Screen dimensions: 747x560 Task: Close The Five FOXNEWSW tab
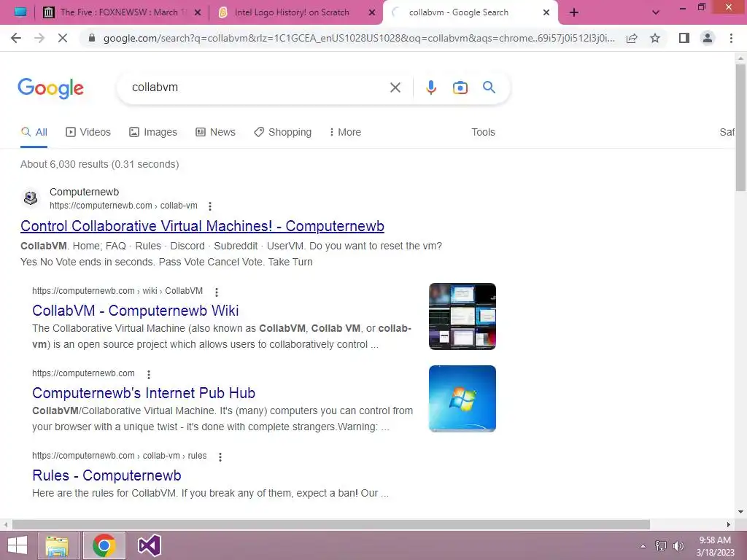[x=198, y=12]
